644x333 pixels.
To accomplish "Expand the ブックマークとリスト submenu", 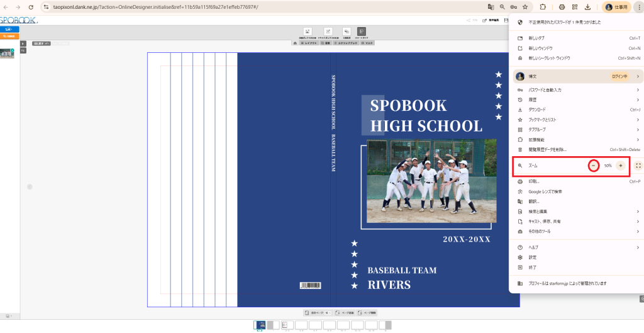I will tap(637, 120).
